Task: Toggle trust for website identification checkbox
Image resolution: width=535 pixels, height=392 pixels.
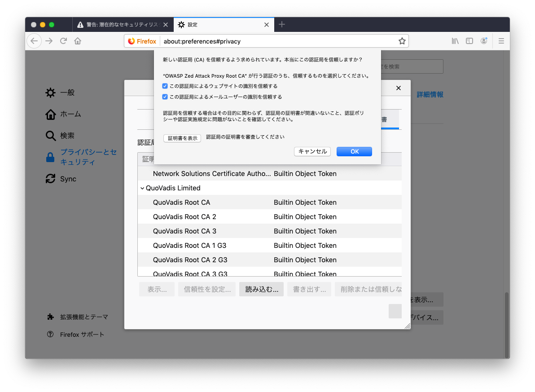Action: coord(165,86)
